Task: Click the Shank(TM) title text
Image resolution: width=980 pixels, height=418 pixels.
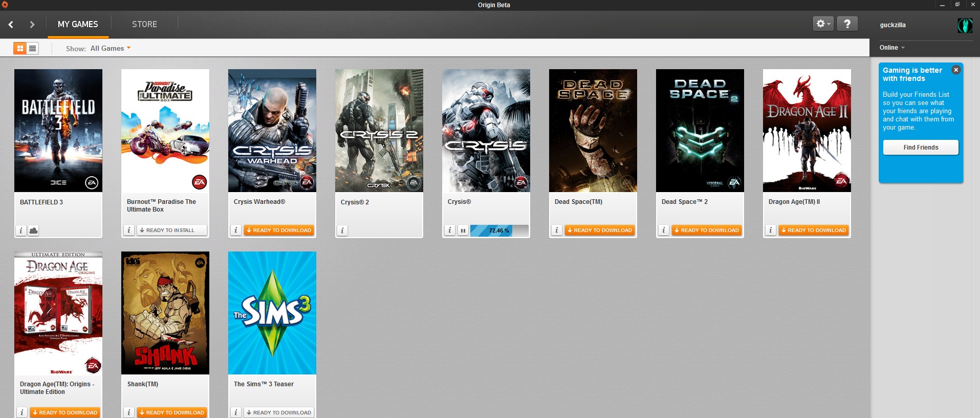Action: point(143,384)
